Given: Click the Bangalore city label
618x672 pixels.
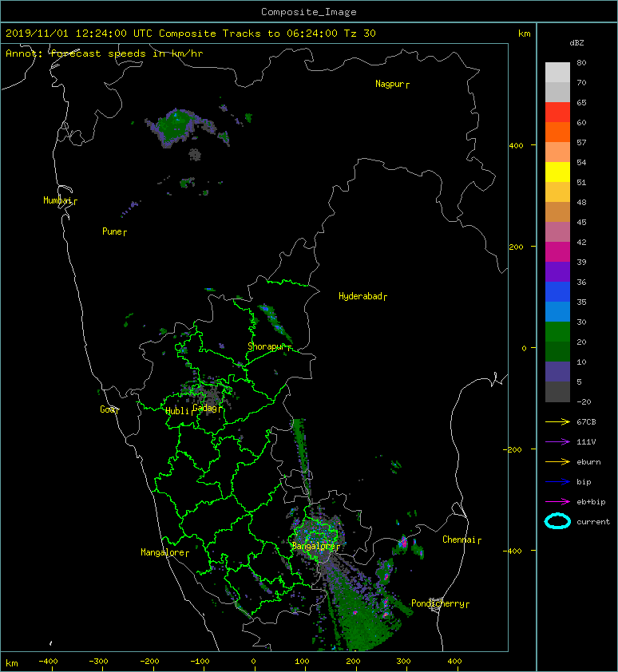Looking at the screenshot, I should click(313, 546).
